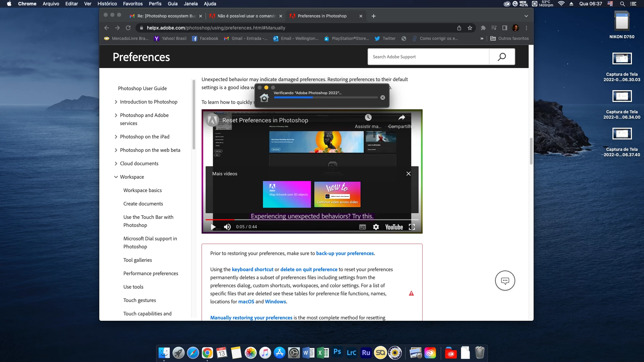Open Chrome extensions puzzle icon

pyautogui.click(x=483, y=28)
